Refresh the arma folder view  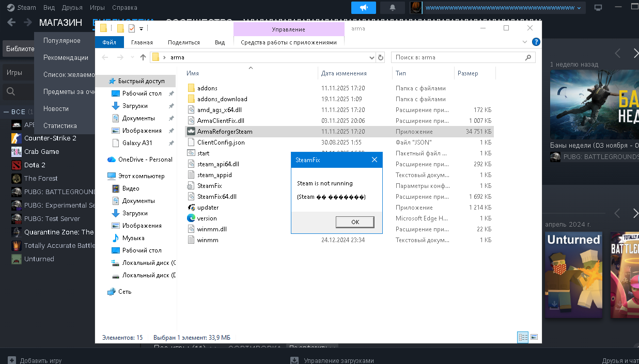381,57
